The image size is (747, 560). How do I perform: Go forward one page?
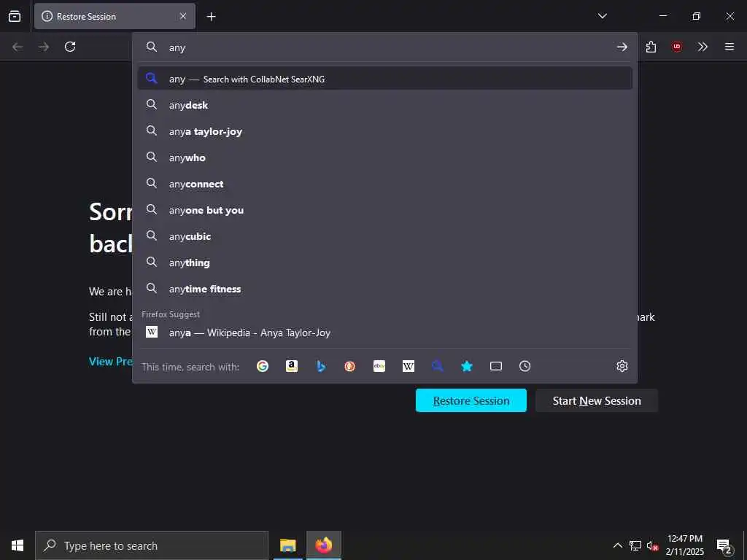tap(44, 47)
